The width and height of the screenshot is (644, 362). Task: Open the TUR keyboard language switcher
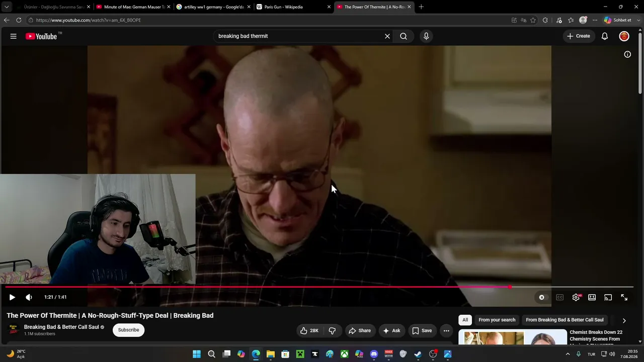592,354
